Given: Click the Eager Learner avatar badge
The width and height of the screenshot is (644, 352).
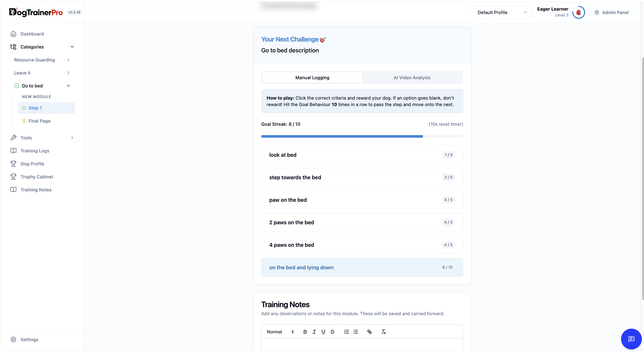Looking at the screenshot, I should tap(578, 12).
